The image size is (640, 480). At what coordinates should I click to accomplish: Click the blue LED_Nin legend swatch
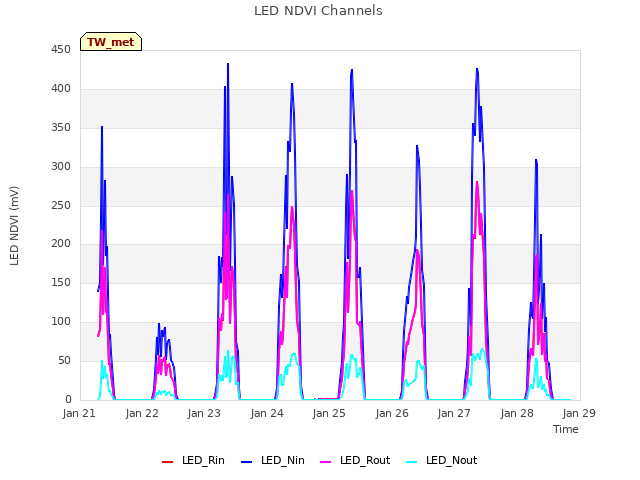click(247, 462)
